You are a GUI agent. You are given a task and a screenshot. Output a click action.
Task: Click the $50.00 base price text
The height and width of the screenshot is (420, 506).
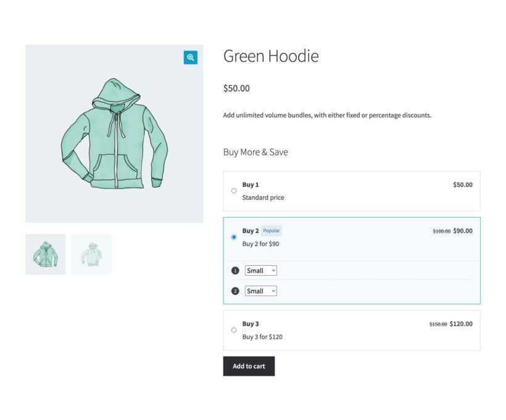(236, 88)
